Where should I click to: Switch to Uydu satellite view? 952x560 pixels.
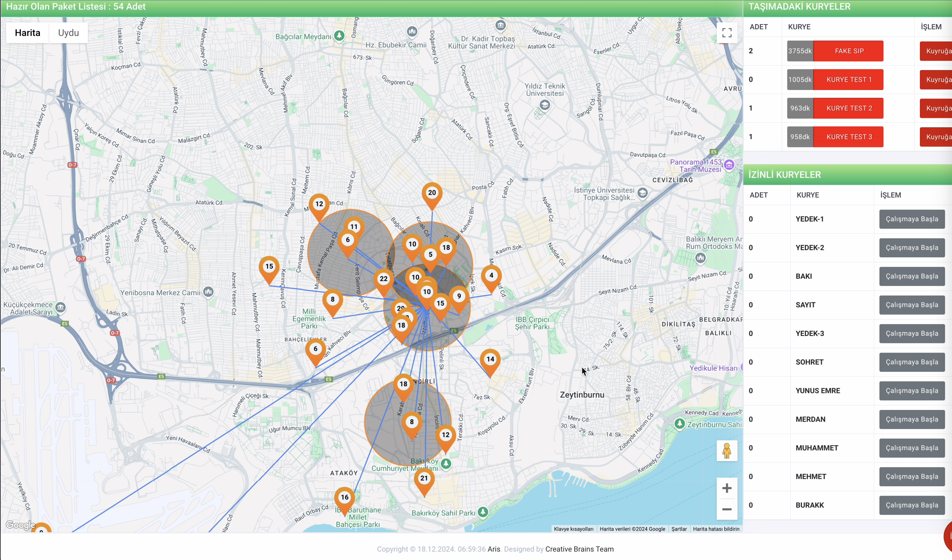[68, 33]
